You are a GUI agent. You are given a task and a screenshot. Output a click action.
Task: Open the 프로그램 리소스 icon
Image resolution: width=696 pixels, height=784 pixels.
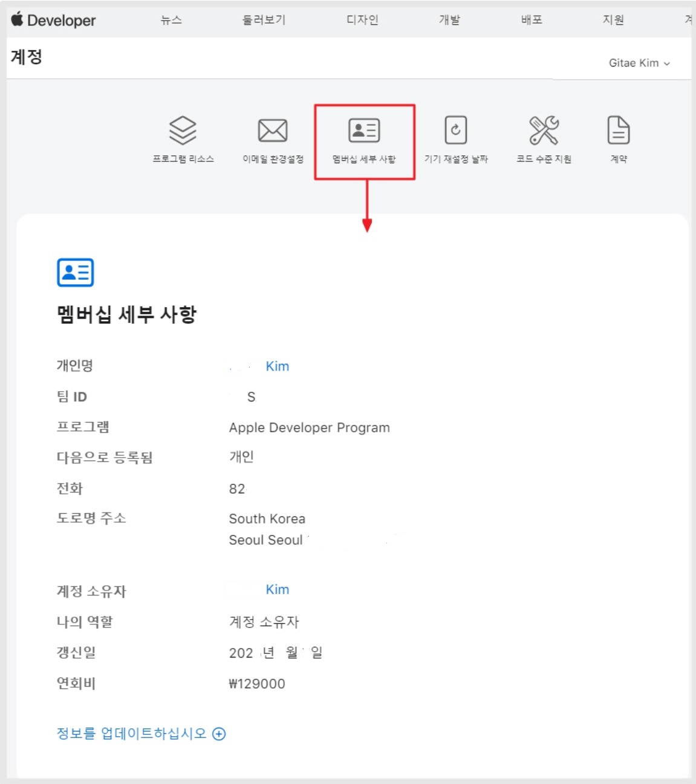coord(183,130)
